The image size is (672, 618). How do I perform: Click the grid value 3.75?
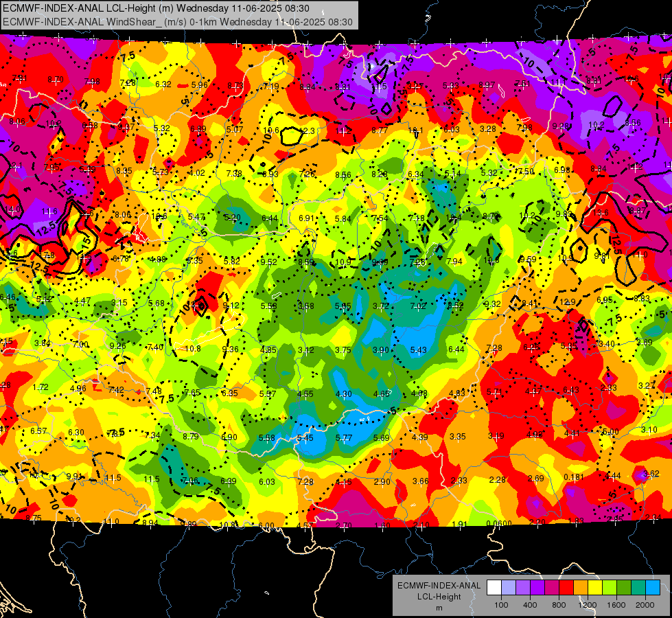point(343,350)
